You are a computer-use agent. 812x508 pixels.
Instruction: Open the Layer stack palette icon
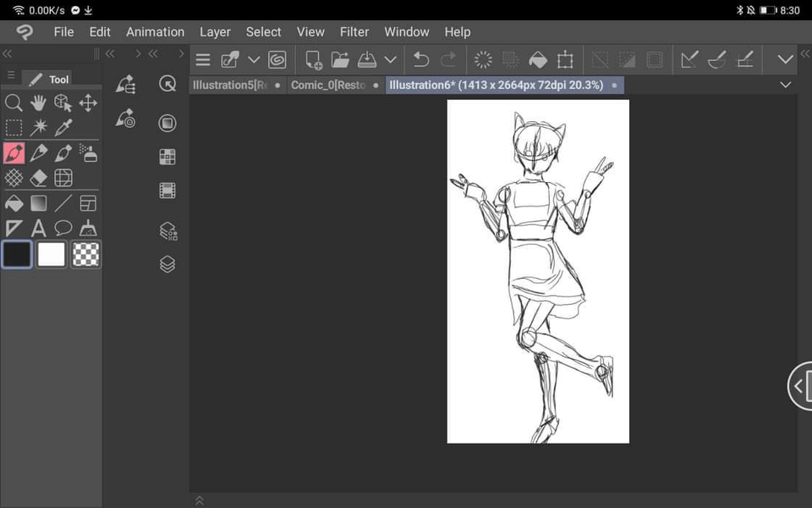coord(167,264)
